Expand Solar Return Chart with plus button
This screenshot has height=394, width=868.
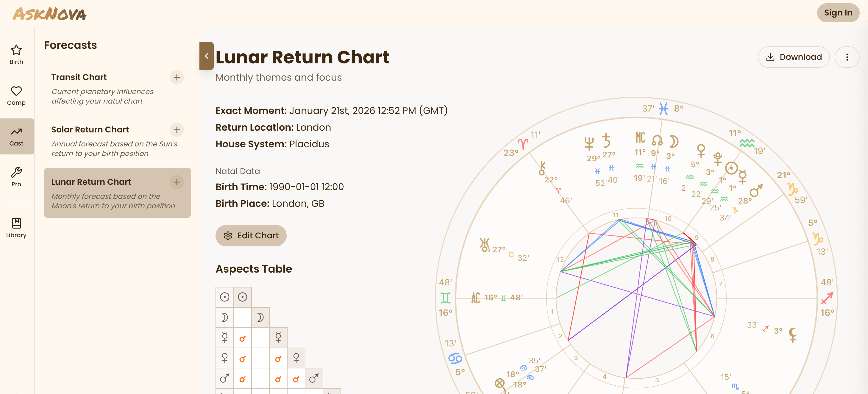click(x=177, y=130)
